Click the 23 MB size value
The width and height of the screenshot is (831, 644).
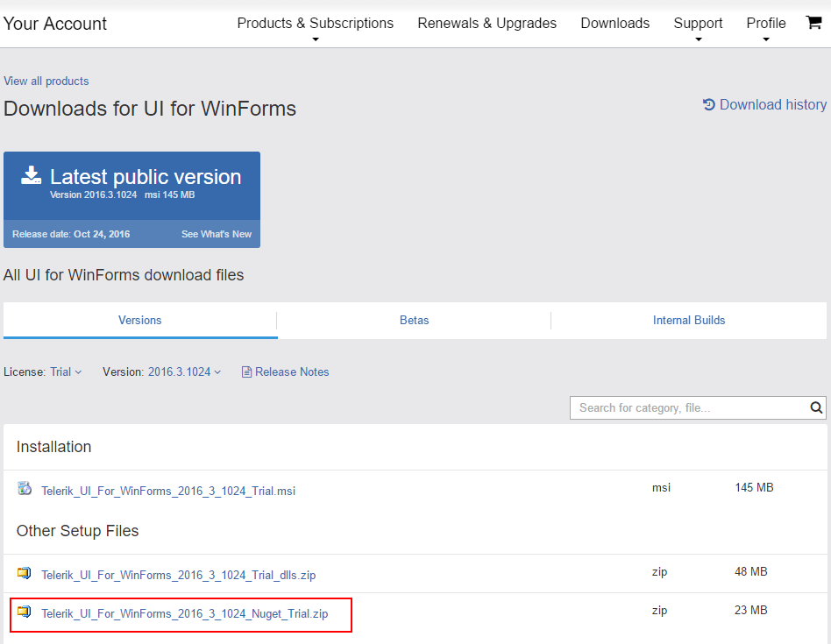[750, 610]
